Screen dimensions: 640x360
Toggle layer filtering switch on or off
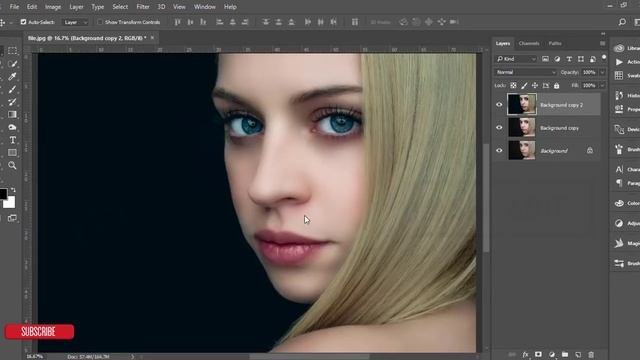coord(604,58)
